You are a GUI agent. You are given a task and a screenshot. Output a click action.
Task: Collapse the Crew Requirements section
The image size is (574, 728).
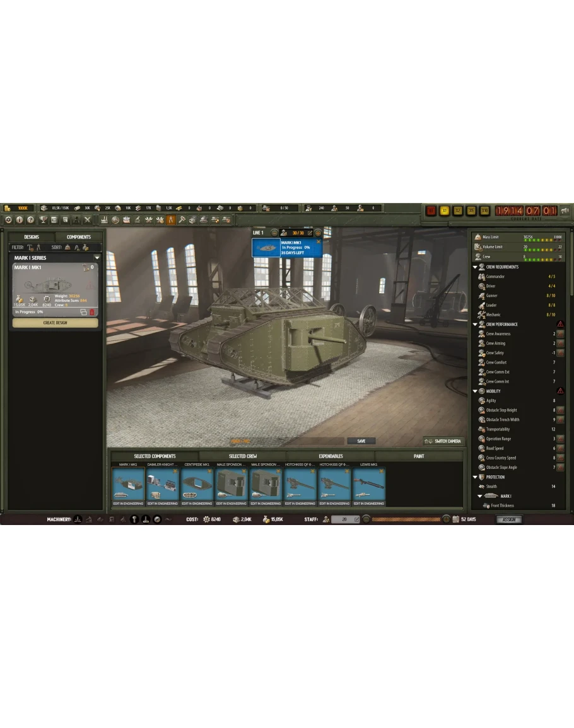click(475, 267)
